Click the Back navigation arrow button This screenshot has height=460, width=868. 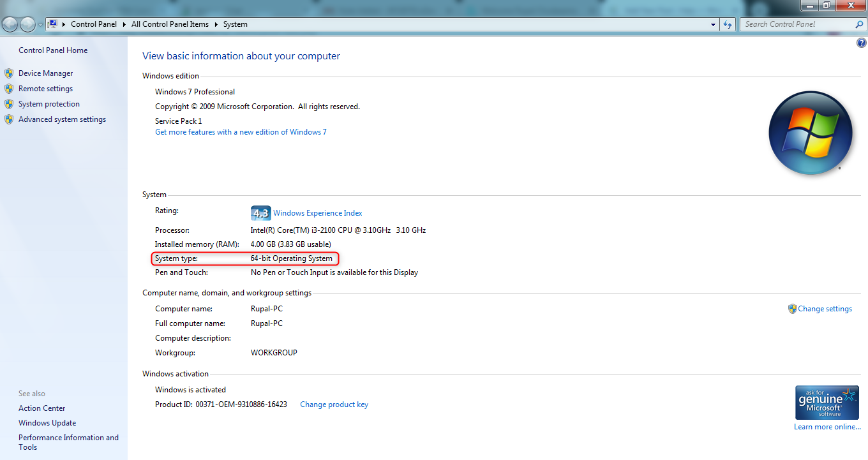(10, 24)
